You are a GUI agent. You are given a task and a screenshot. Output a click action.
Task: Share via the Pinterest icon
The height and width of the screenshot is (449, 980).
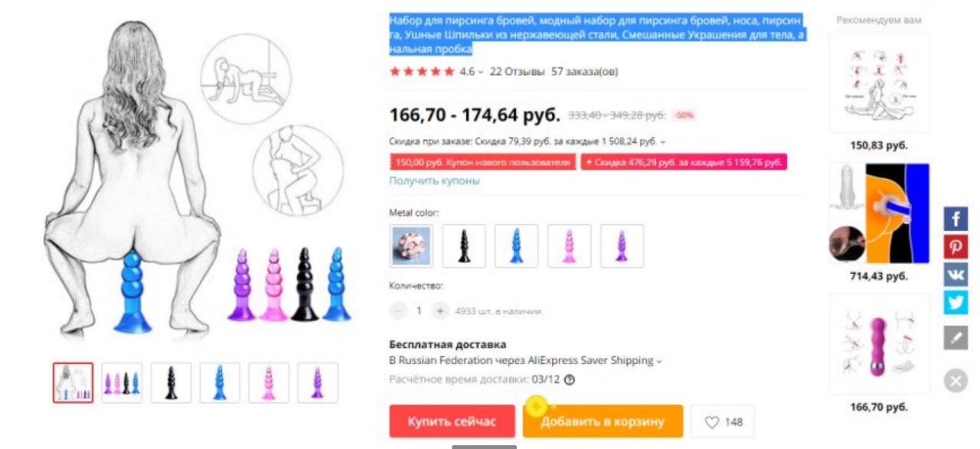point(955,246)
